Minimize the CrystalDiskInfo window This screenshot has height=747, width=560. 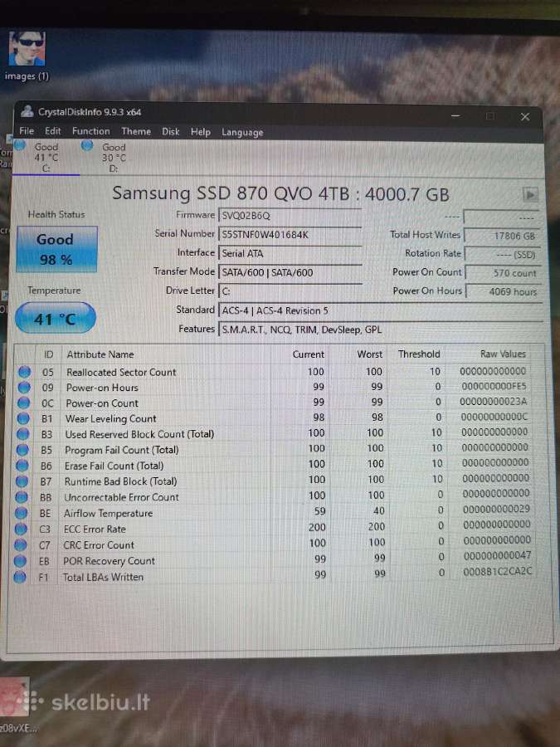tap(455, 115)
